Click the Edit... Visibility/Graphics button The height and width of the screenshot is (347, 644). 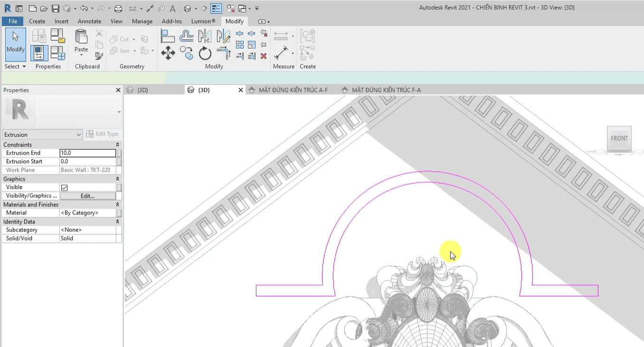click(x=87, y=196)
